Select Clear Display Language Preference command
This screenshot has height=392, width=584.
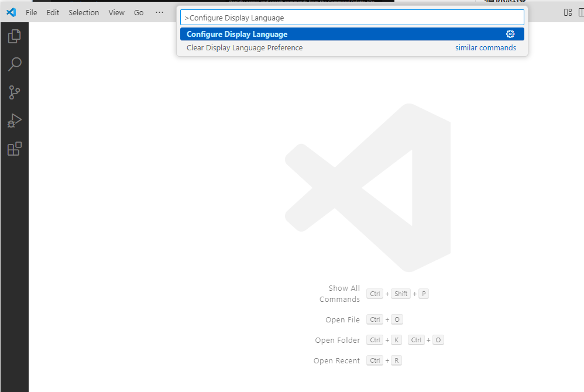pyautogui.click(x=352, y=47)
